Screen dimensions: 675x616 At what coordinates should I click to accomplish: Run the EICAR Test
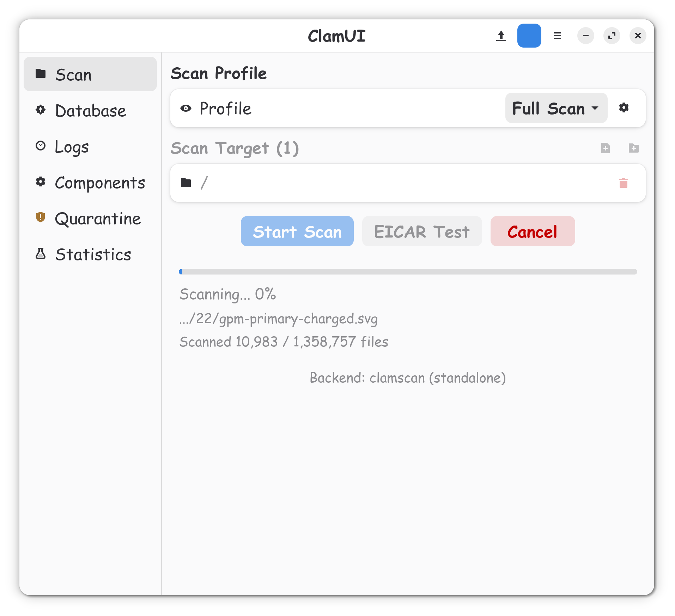422,232
